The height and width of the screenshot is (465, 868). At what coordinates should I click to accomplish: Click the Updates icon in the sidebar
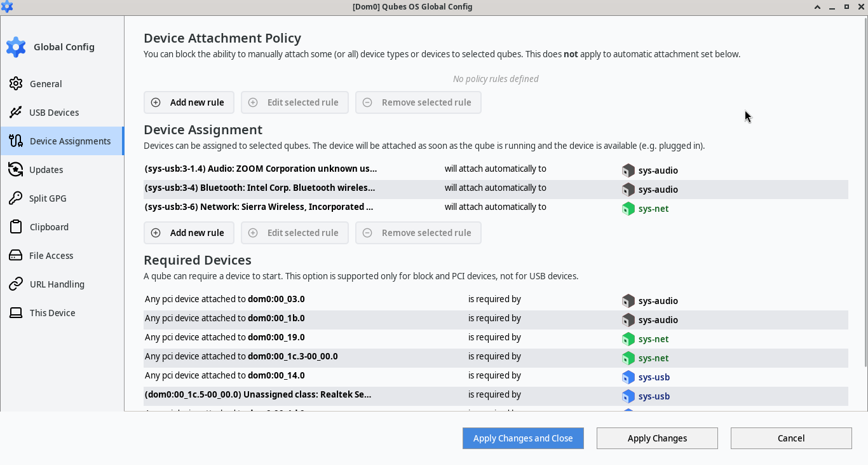click(15, 169)
